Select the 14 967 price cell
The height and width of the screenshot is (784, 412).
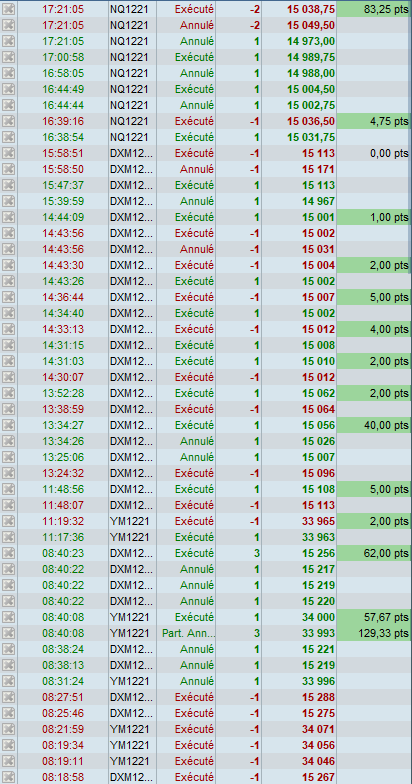(x=298, y=201)
